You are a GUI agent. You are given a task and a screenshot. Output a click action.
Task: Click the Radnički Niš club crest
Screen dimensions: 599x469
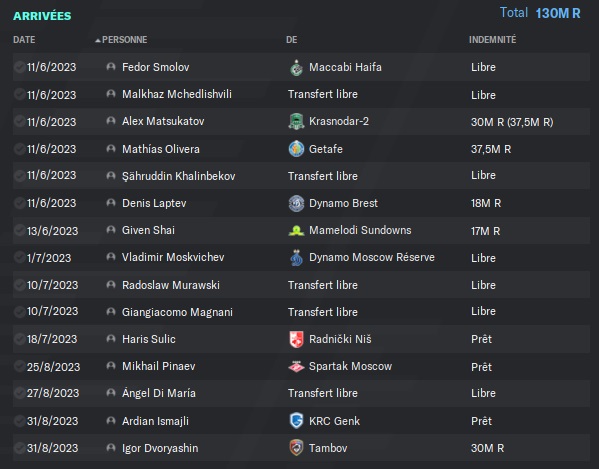296,339
